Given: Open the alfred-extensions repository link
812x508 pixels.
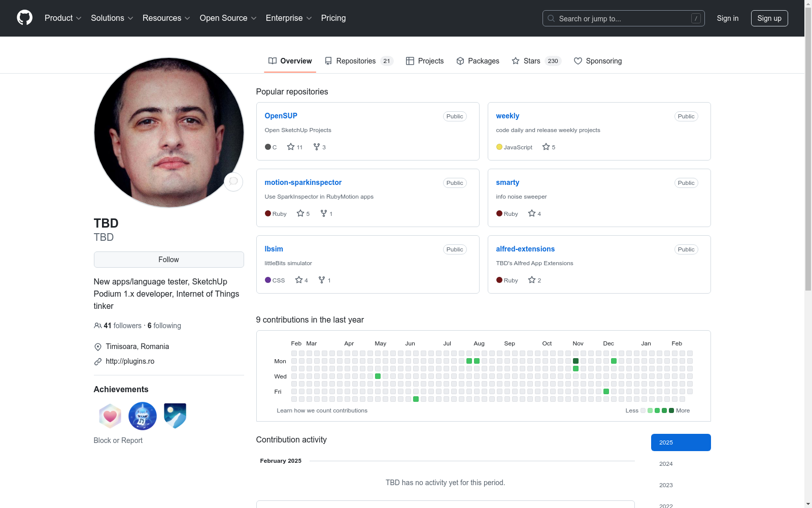Looking at the screenshot, I should [525, 249].
